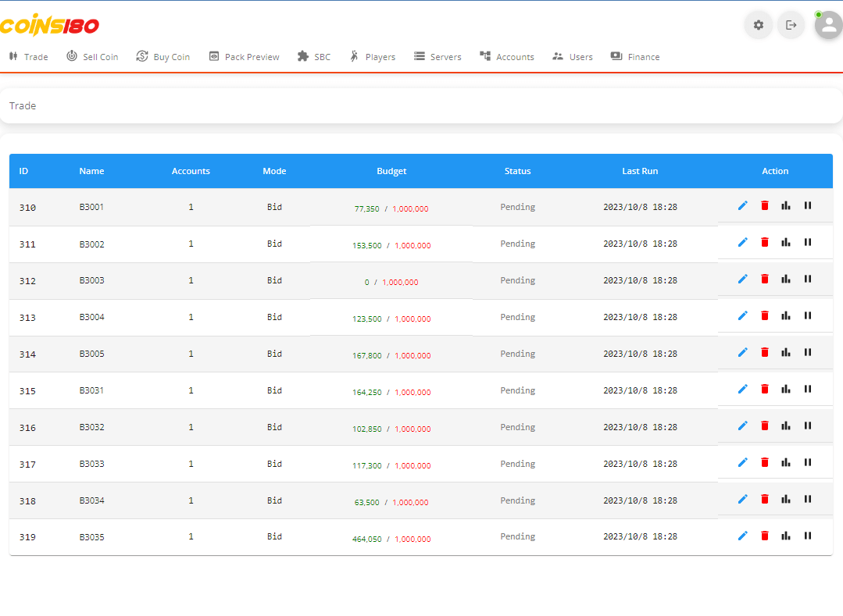
Task: Edit trade B3031 with its pencil icon
Action: [742, 389]
